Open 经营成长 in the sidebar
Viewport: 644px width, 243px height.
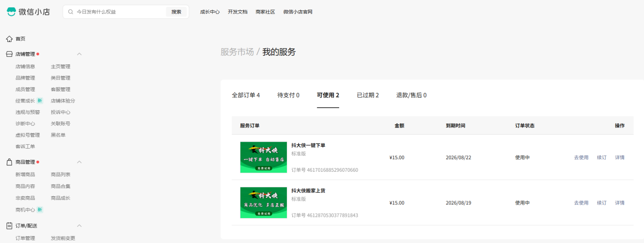pyautogui.click(x=25, y=101)
